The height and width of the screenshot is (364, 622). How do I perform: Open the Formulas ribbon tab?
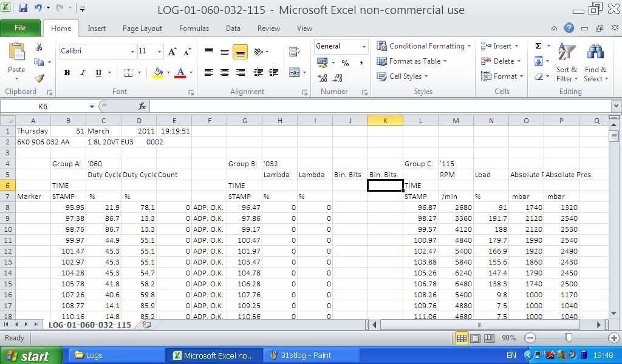194,29
